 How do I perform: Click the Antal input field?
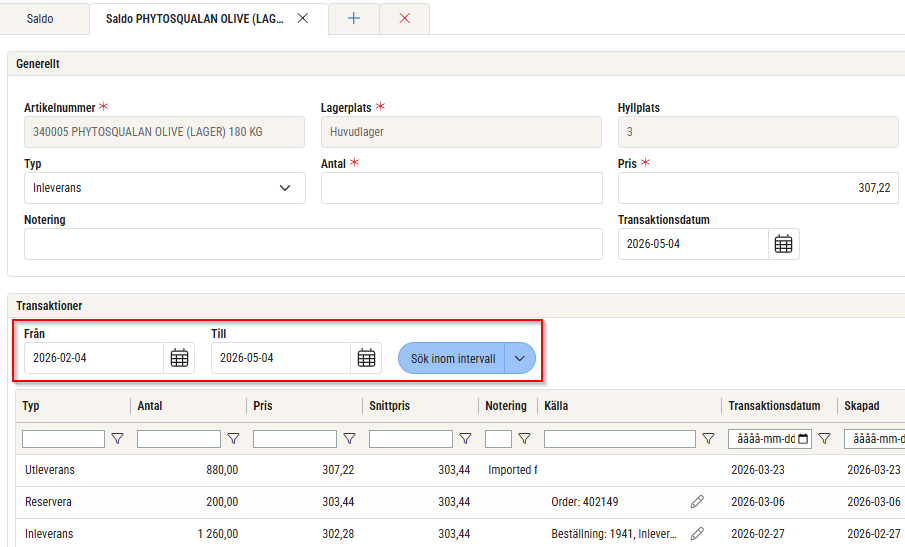tap(462, 188)
